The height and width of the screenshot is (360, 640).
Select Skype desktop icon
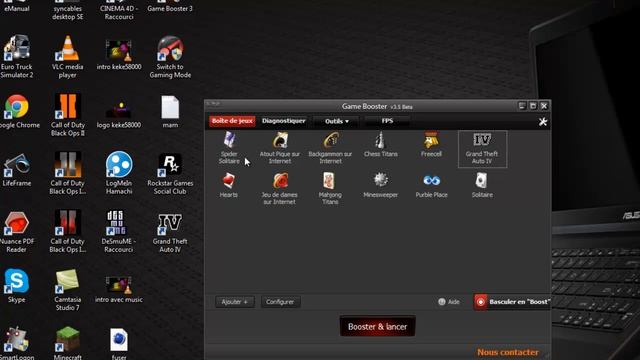(x=17, y=286)
